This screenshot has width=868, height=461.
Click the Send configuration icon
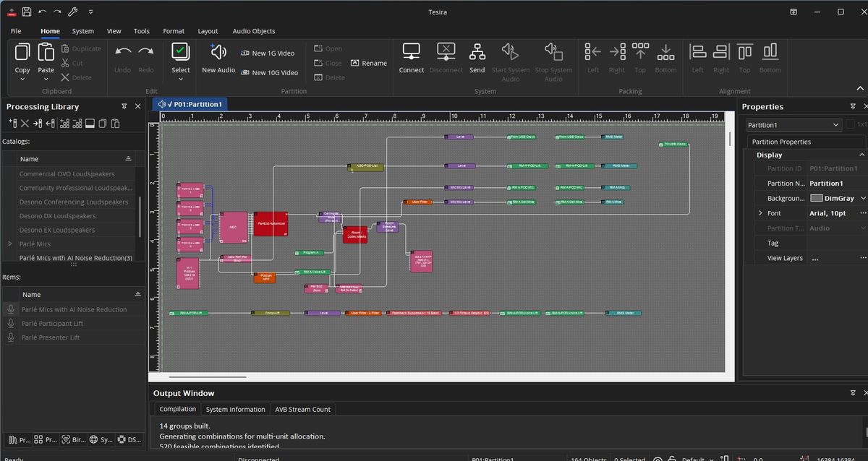tap(477, 52)
